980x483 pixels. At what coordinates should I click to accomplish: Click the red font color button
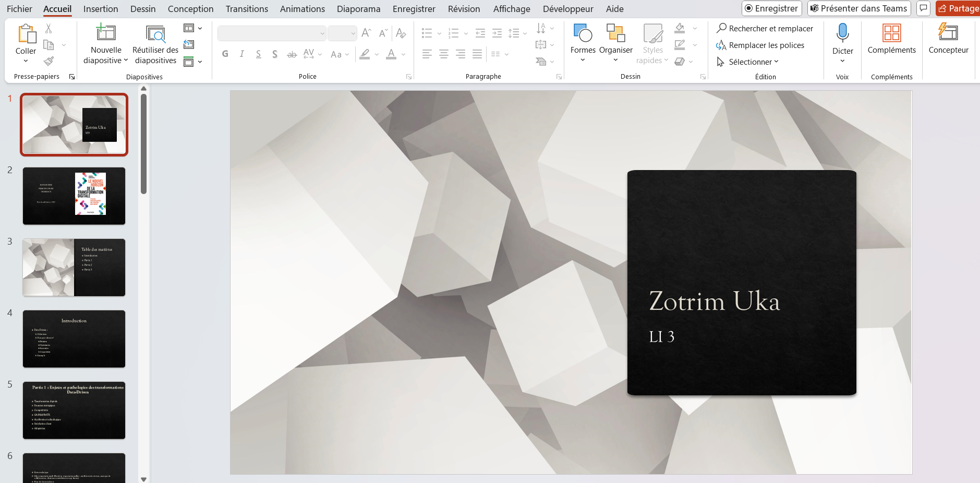click(391, 54)
